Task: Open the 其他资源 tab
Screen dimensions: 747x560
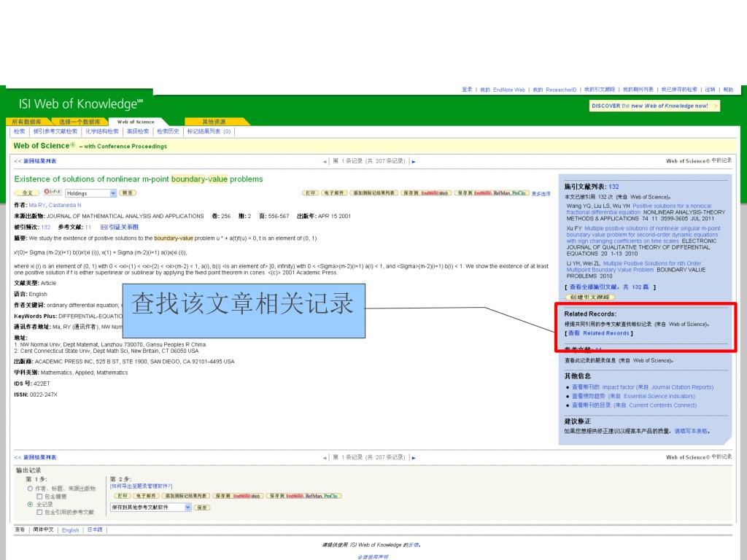Action: [214, 122]
